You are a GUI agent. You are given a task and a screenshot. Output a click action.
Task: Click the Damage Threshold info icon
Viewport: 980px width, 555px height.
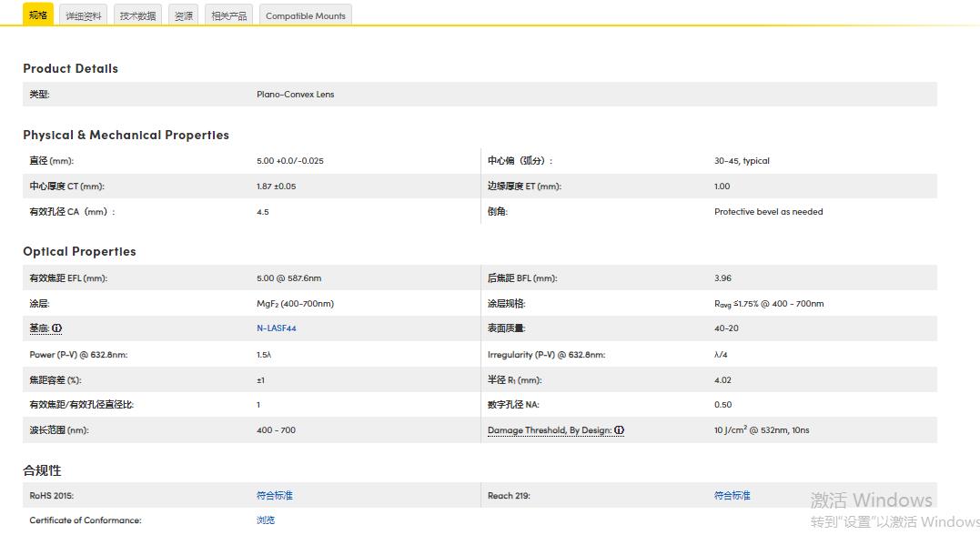[619, 430]
